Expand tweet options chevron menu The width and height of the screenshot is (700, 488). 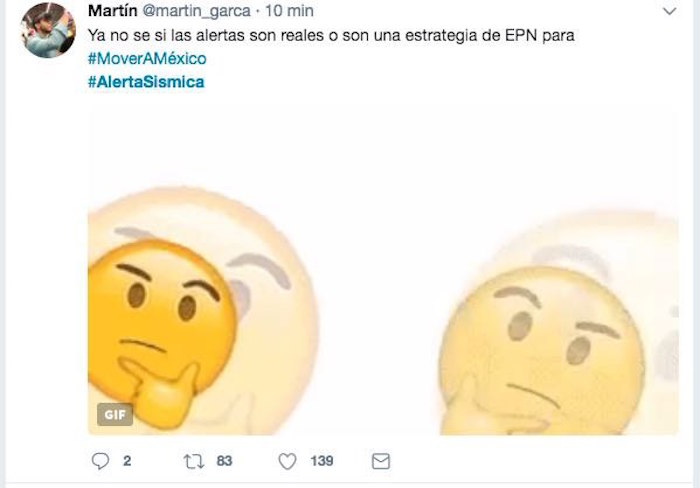click(x=669, y=11)
